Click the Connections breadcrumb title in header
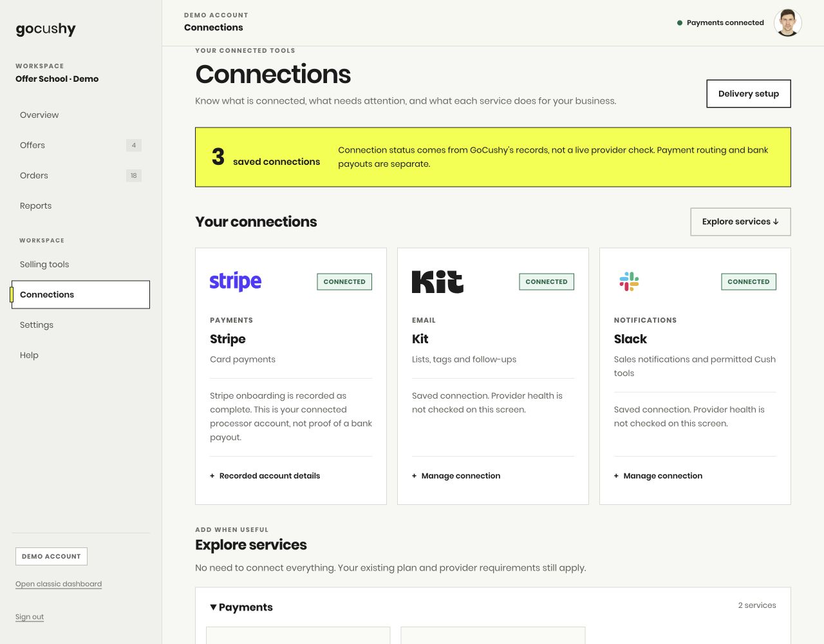 pos(214,27)
